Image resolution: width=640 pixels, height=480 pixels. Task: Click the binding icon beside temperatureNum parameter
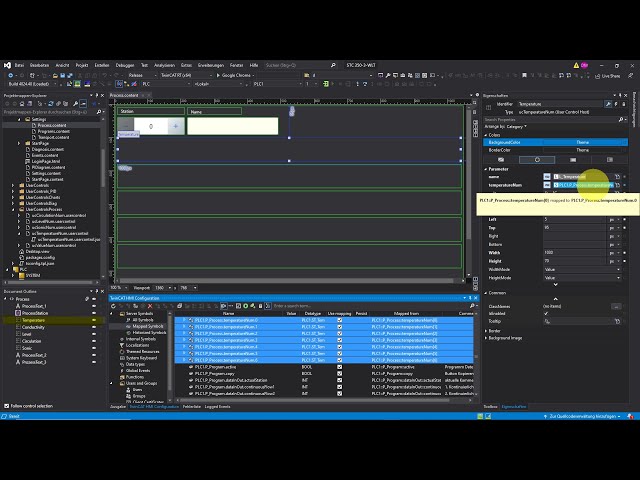coord(617,185)
